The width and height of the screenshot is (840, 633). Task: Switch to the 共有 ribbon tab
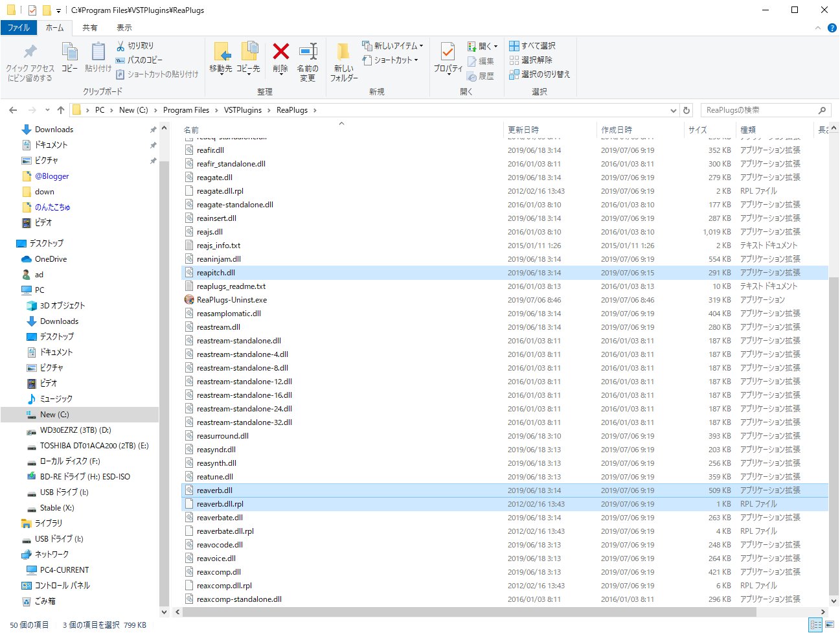pyautogui.click(x=90, y=28)
